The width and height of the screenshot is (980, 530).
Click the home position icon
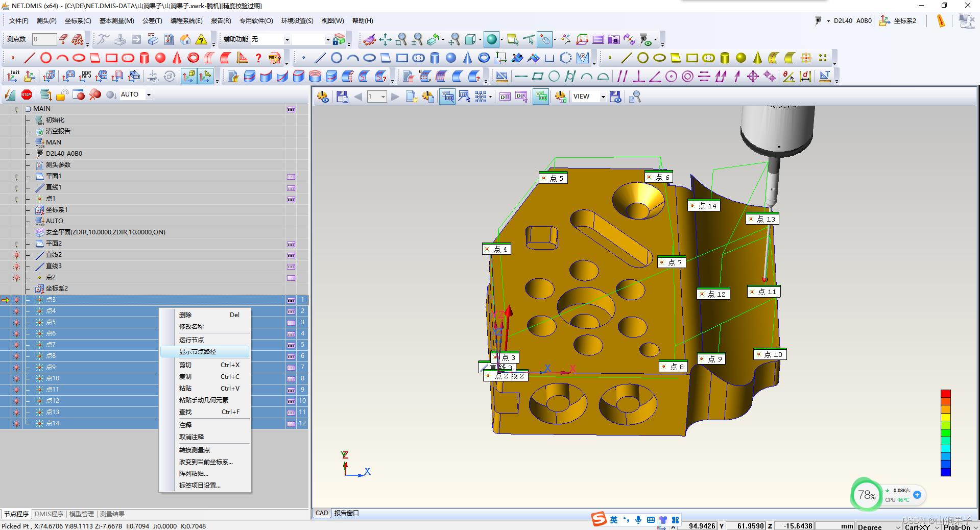[x=185, y=39]
